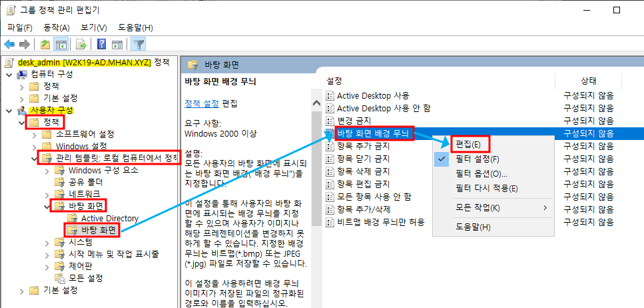Click the Export List toolbar icon
This screenshot has height=308, width=644.
pos(81,44)
